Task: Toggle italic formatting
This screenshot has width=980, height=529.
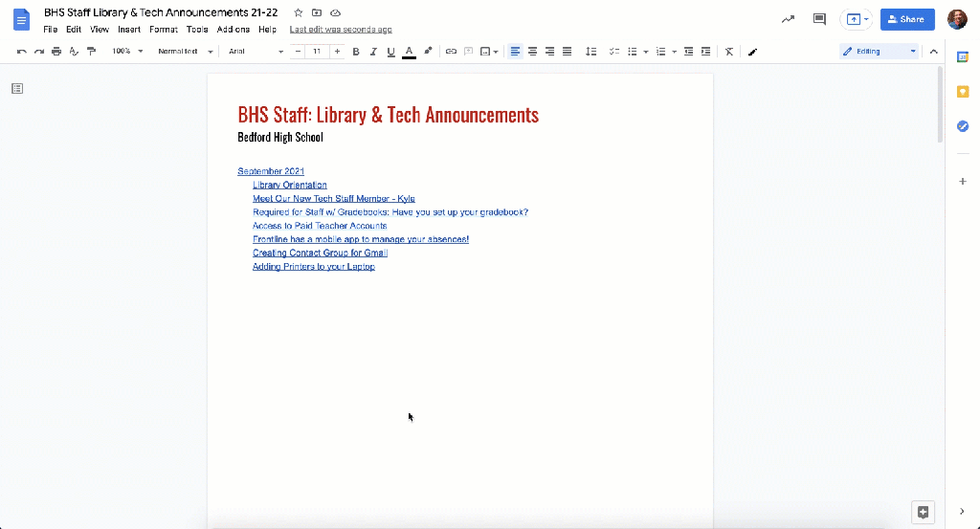Action: pyautogui.click(x=373, y=52)
